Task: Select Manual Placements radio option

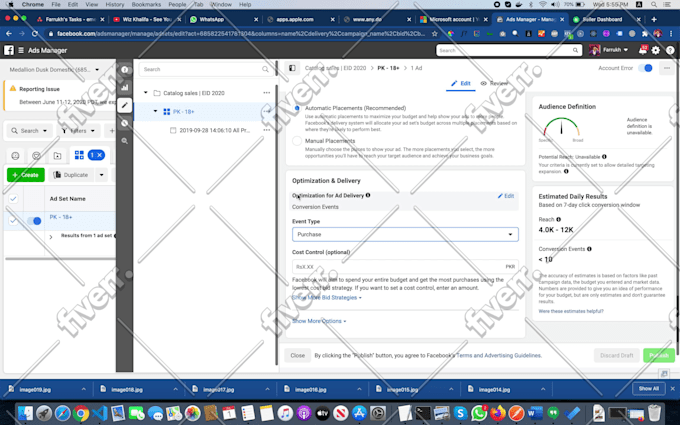Action: pyautogui.click(x=297, y=141)
